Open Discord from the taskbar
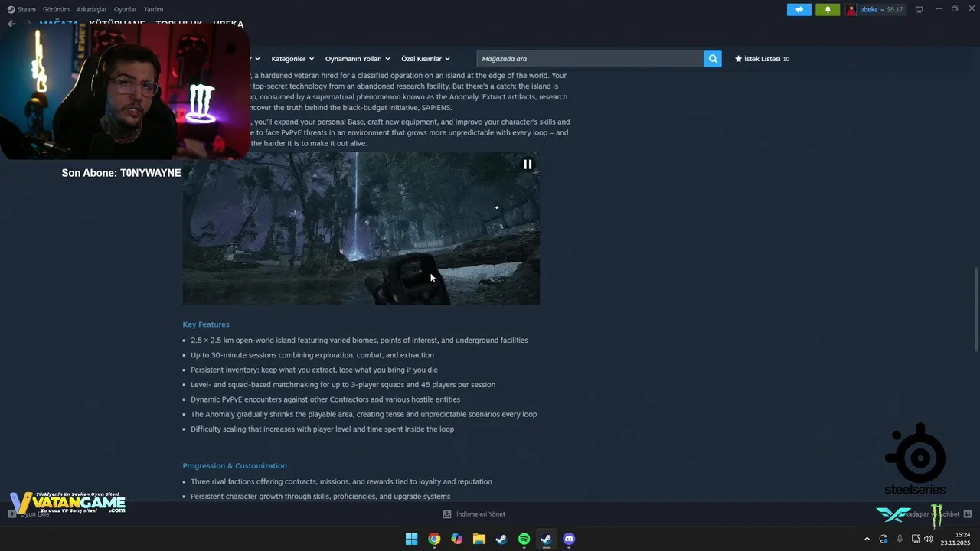Image resolution: width=980 pixels, height=551 pixels. tap(569, 539)
